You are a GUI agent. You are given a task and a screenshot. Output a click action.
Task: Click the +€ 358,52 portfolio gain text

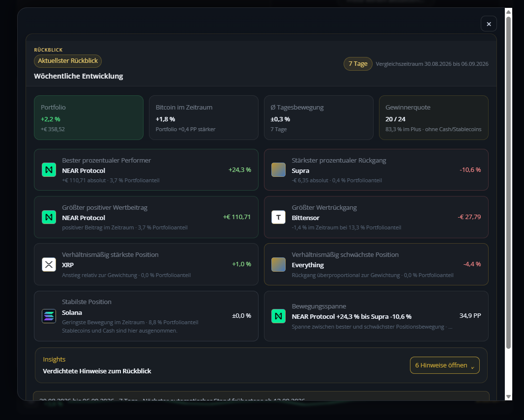[x=53, y=129]
